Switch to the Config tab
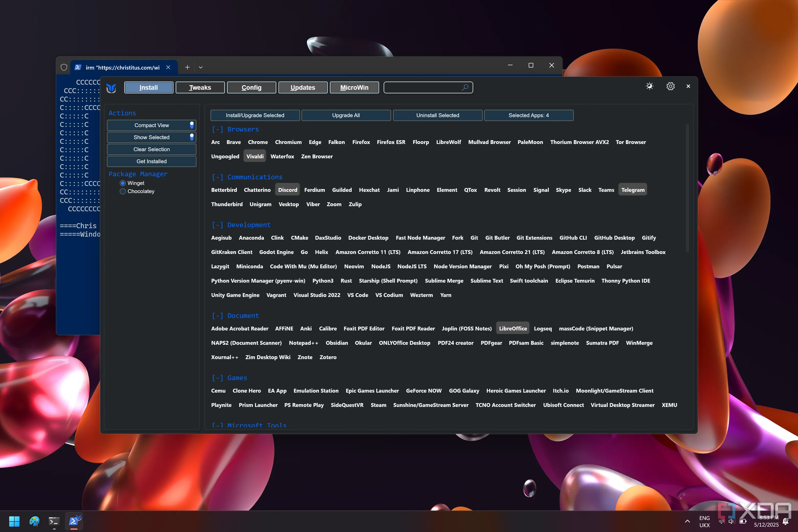798x532 pixels. pyautogui.click(x=251, y=87)
